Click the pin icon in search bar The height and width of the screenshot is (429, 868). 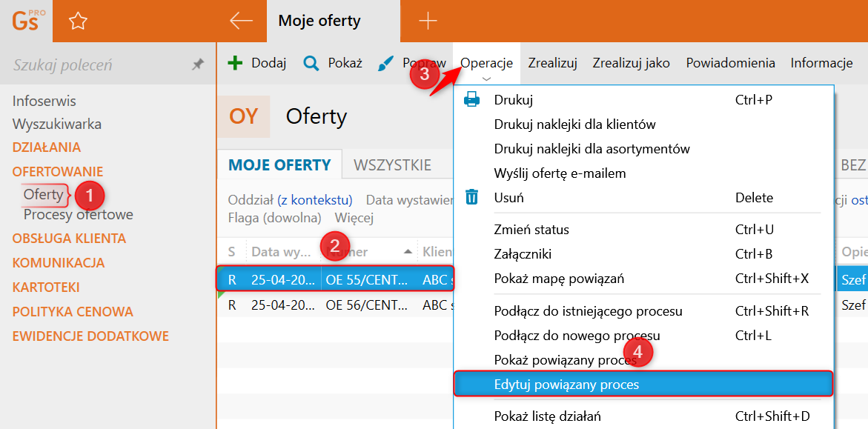coord(197,65)
